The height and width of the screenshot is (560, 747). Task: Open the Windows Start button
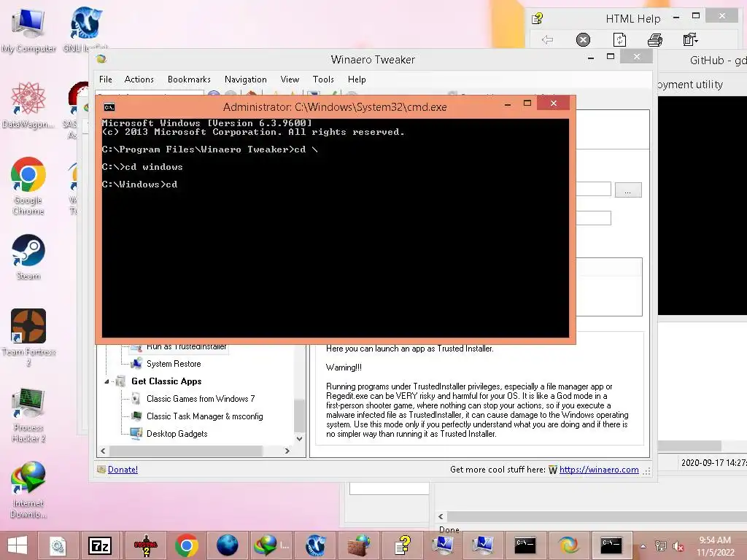coord(18,545)
